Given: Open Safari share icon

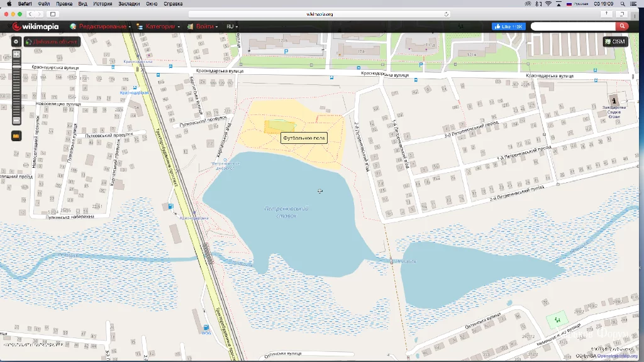Looking at the screenshot, I should pyautogui.click(x=607, y=14).
